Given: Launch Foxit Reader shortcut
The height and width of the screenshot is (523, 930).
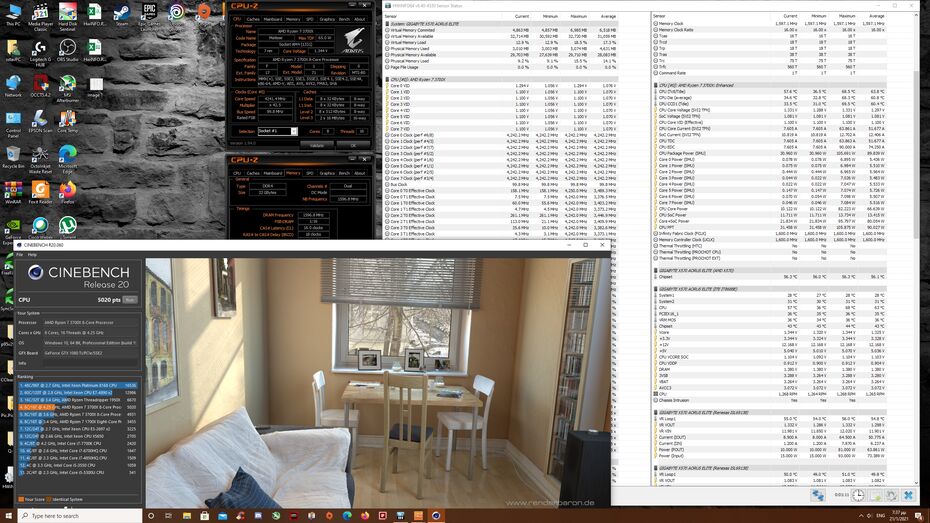Looking at the screenshot, I should click(x=40, y=193).
